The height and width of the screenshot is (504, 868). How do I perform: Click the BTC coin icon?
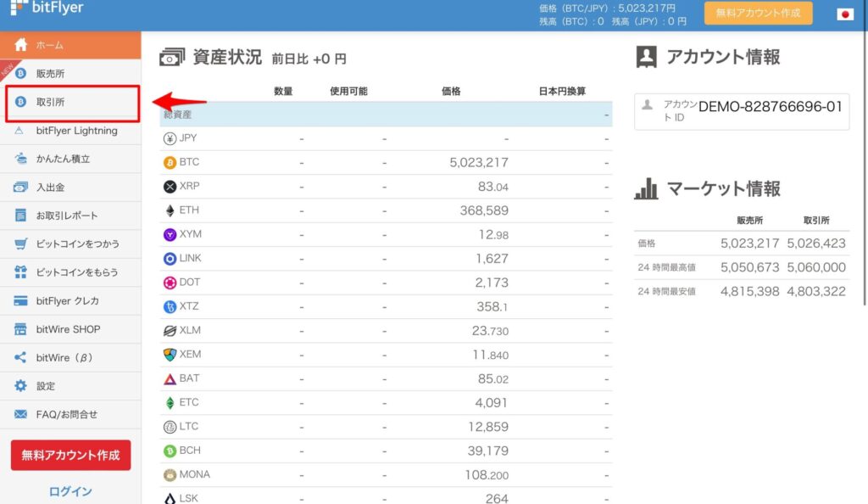click(x=170, y=162)
